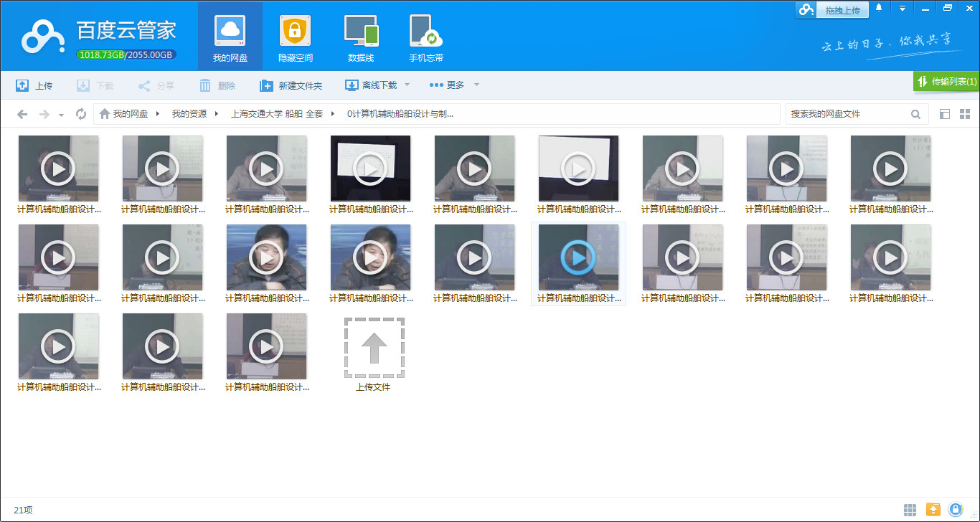980x522 pixels.
Task: Click the 0计算机辅助船舶设计与制... breadcrumb
Action: click(400, 114)
